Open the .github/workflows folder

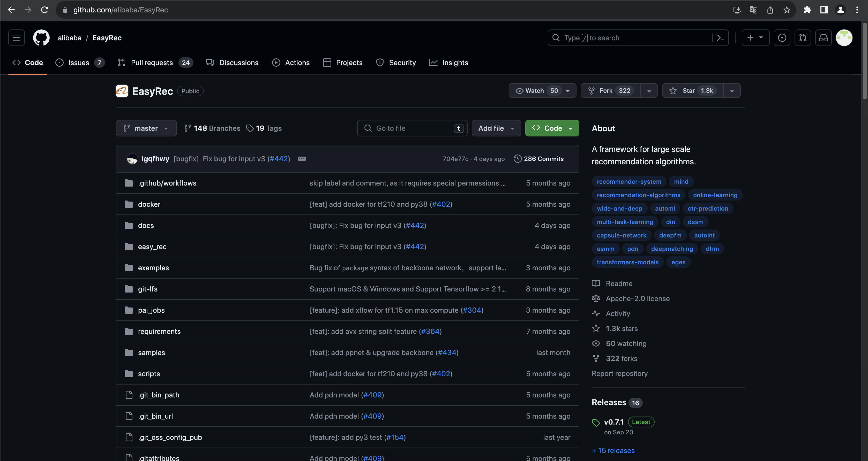pos(167,183)
